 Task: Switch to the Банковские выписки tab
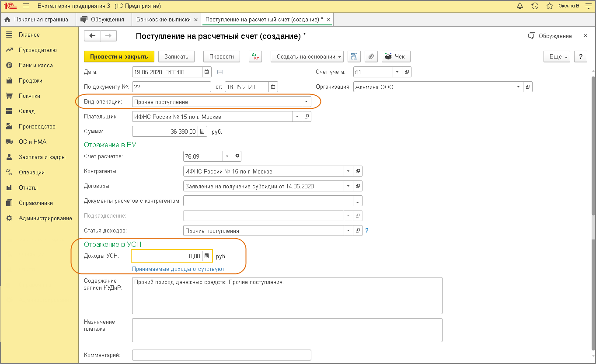[x=164, y=20]
